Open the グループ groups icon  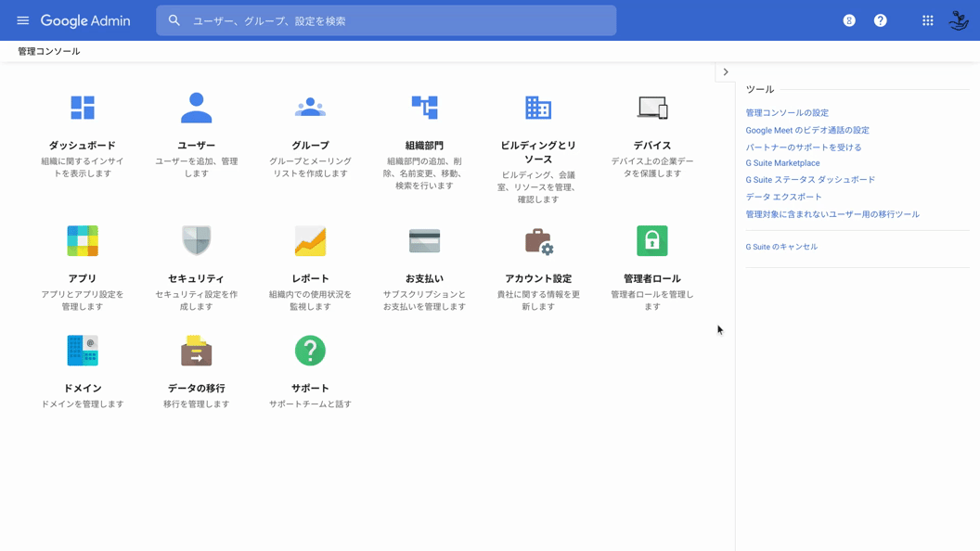click(310, 108)
